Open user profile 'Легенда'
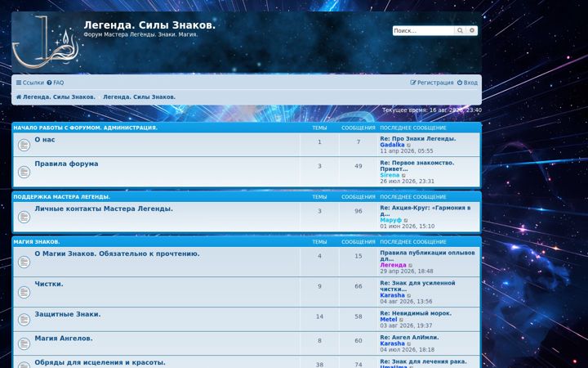 (x=393, y=265)
